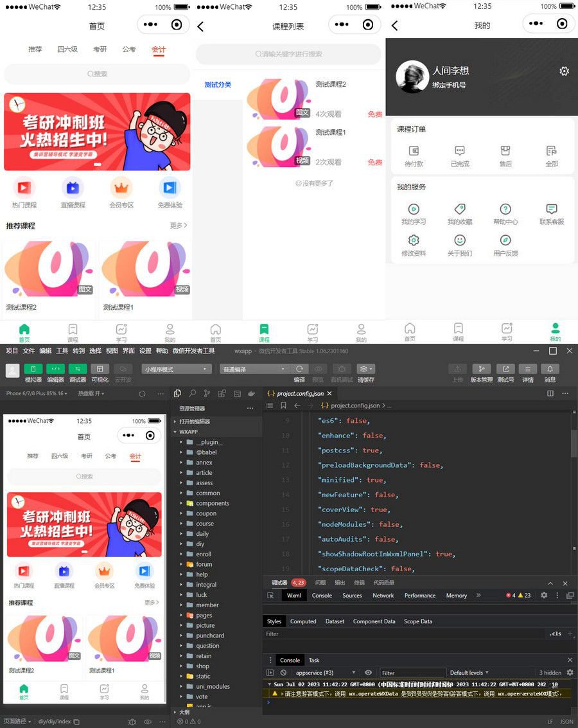Open the 小程序模式 mode dropdown
The width and height of the screenshot is (578, 728).
177,369
